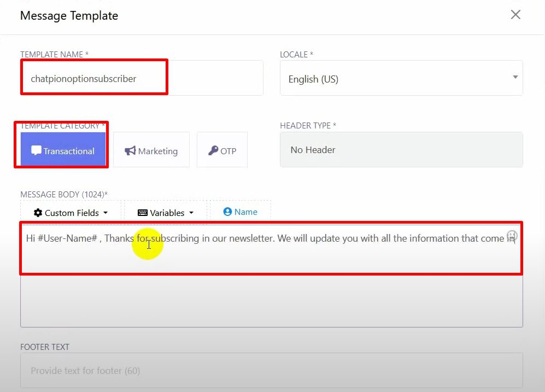Viewport: 545px width, 392px height.
Task: Click the user profile icon beside Name
Action: pyautogui.click(x=227, y=212)
